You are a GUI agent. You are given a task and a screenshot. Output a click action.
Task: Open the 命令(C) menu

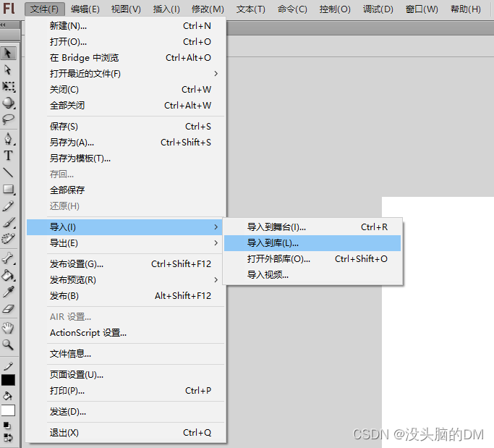tap(292, 9)
